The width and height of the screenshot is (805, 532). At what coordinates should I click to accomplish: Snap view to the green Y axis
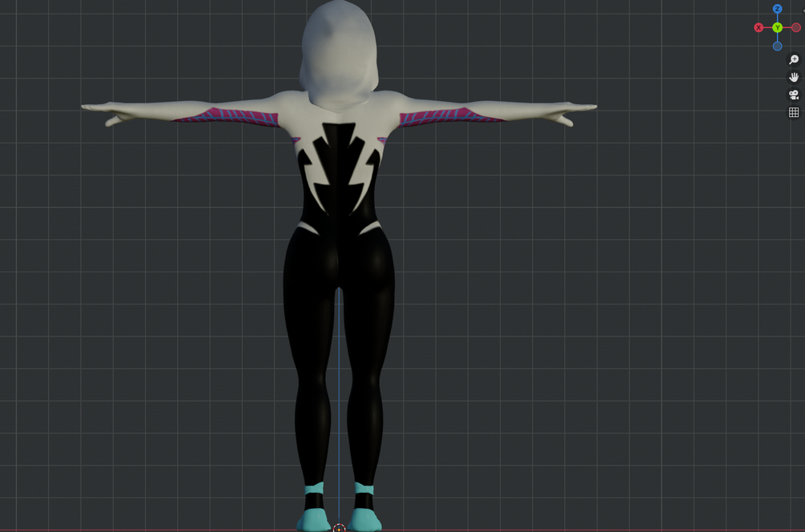point(777,28)
